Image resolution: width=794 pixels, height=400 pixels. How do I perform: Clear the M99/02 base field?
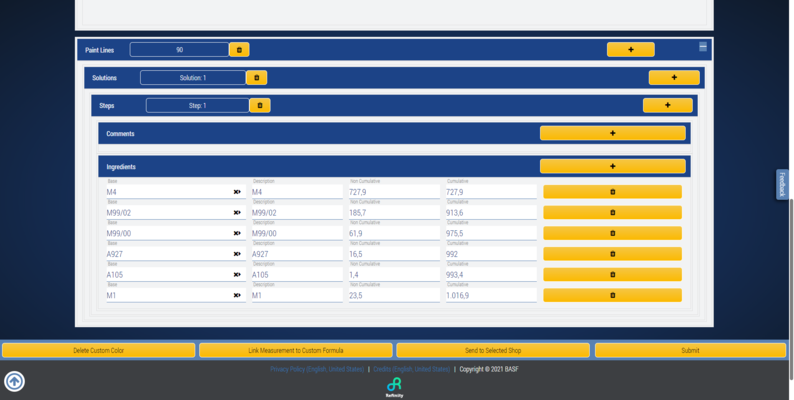click(x=237, y=213)
